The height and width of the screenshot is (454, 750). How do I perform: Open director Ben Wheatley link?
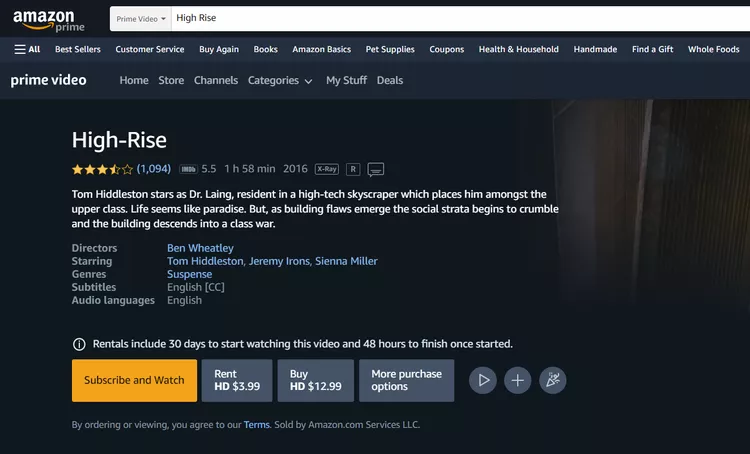tap(200, 248)
